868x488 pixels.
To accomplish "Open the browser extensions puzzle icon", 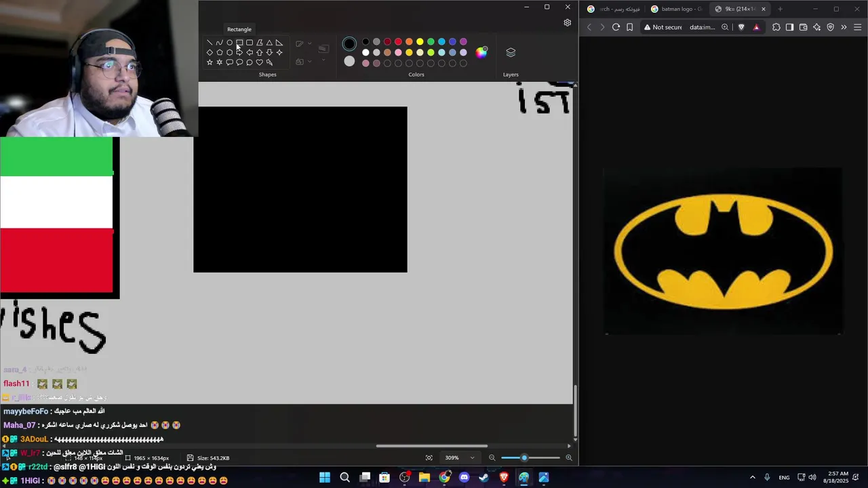I will (x=776, y=27).
